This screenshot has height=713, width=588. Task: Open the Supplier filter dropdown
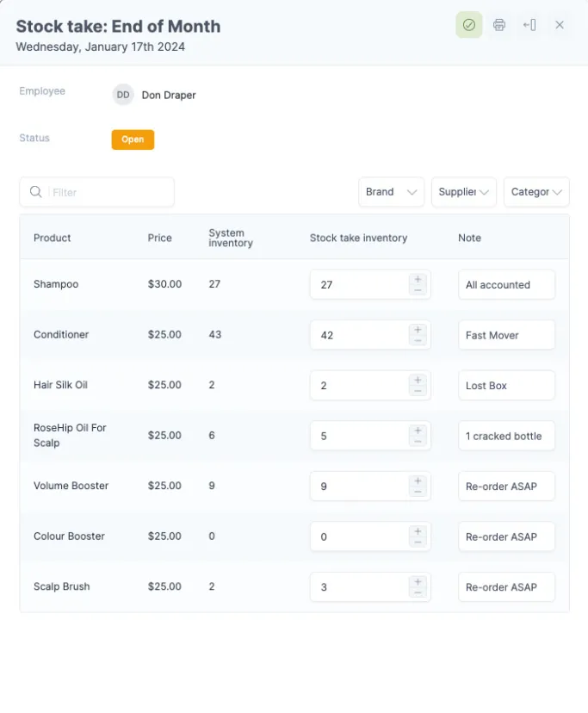point(463,192)
